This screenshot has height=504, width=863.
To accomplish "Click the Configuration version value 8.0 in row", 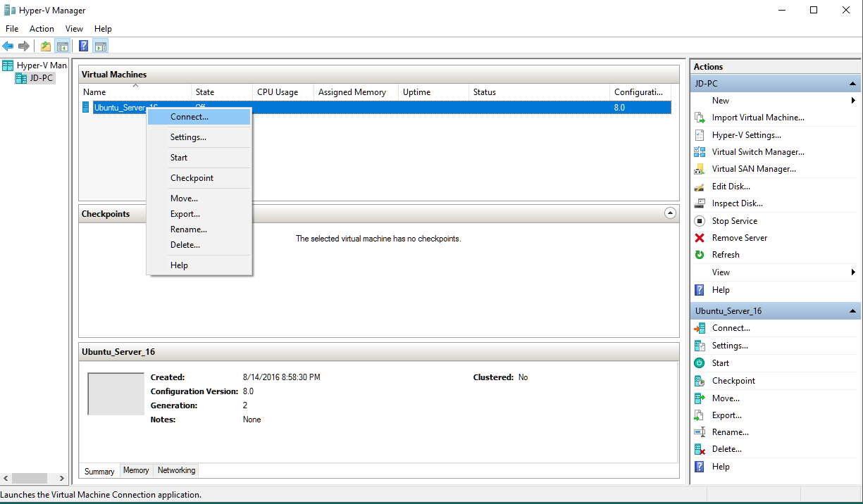I will tap(619, 108).
